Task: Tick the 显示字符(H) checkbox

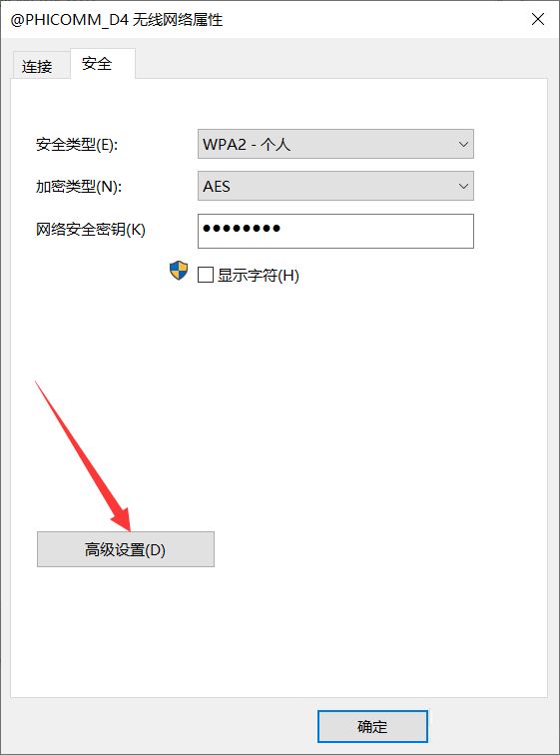Action: tap(206, 276)
